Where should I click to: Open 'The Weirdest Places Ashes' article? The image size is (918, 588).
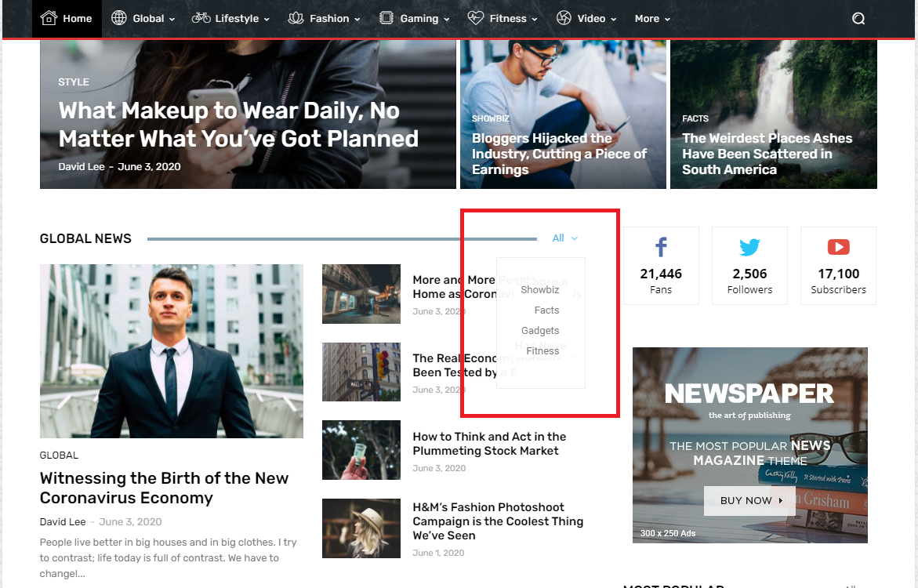pos(767,154)
